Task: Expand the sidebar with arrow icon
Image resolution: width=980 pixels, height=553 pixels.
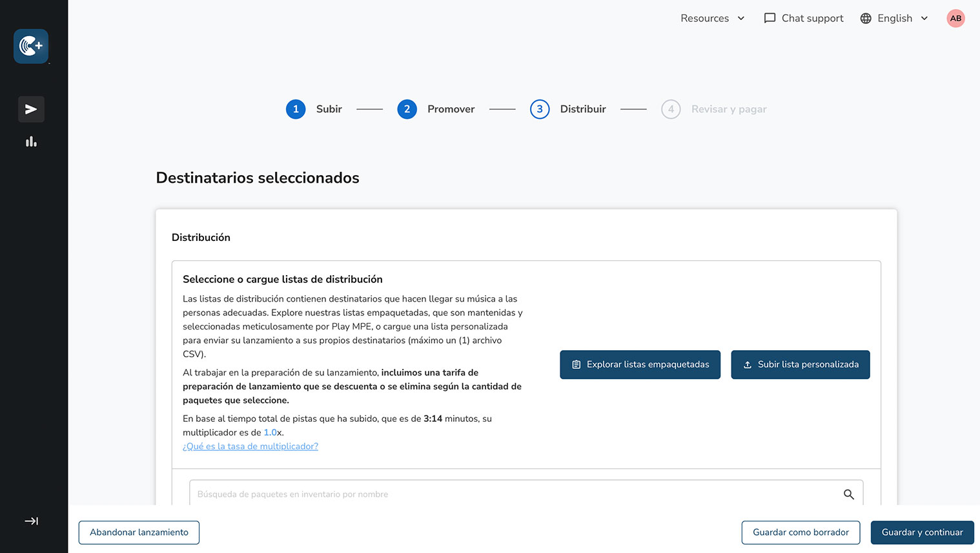Action: pyautogui.click(x=31, y=521)
